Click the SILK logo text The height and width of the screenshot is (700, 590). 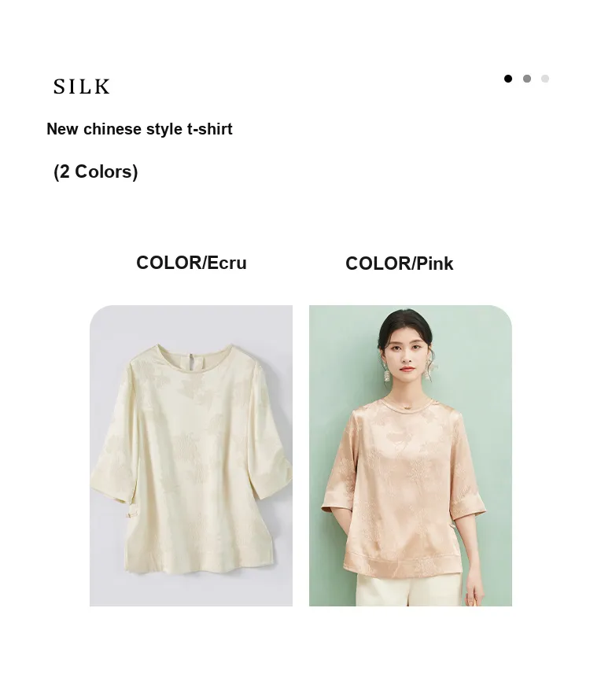pyautogui.click(x=82, y=87)
